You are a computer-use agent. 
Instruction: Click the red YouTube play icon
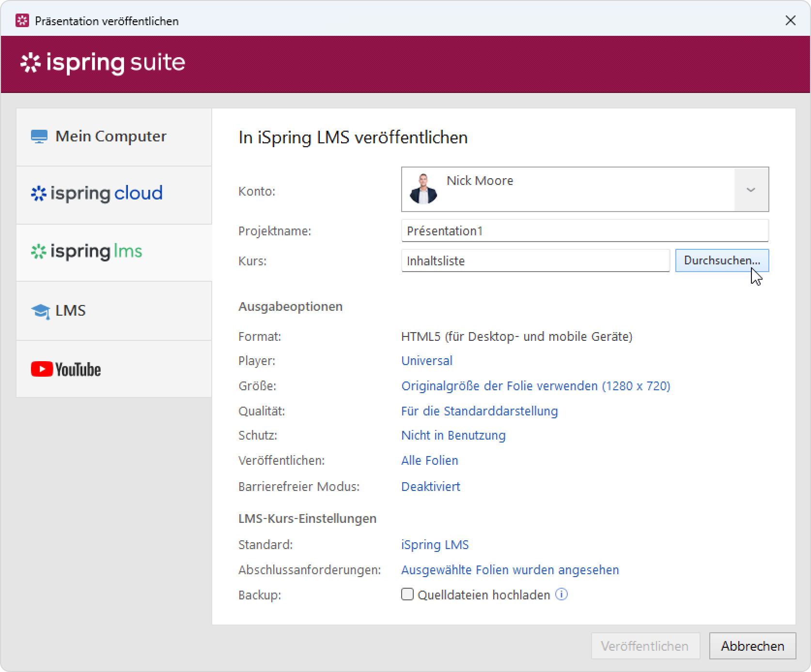tap(42, 369)
